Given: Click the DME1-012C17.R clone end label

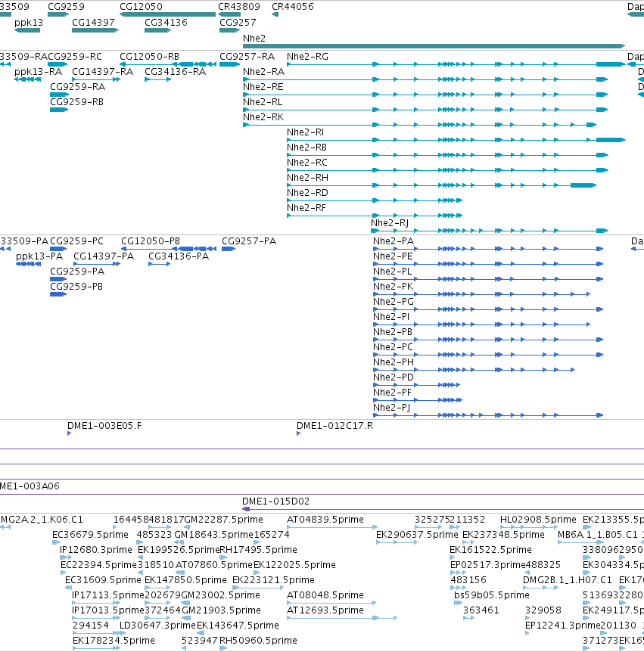Looking at the screenshot, I should point(335,426).
